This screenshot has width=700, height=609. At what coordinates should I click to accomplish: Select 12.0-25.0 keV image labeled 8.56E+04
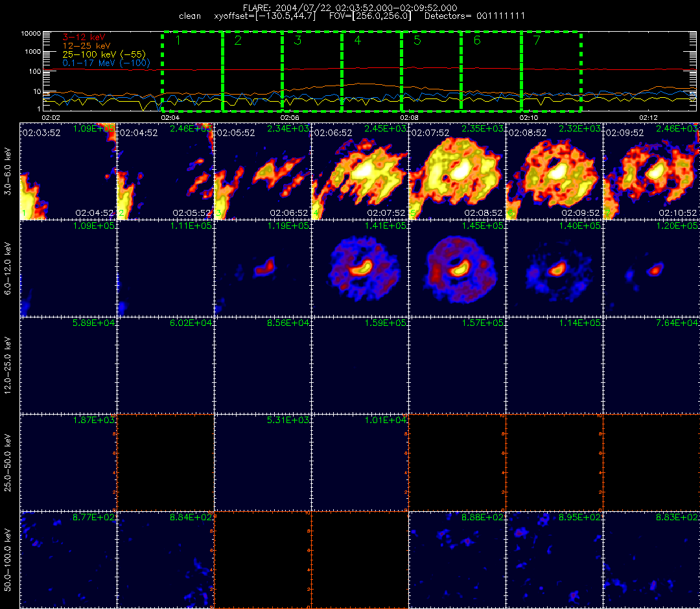coord(262,365)
